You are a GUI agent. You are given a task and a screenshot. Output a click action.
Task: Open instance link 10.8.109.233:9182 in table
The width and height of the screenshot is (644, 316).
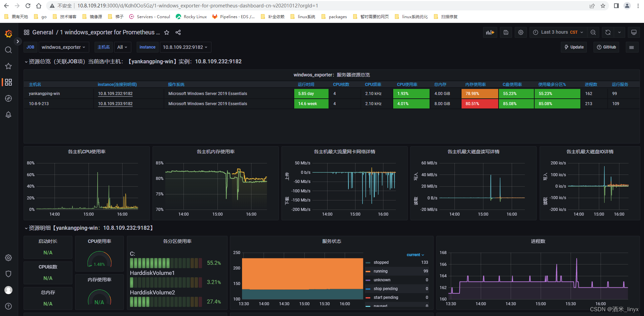115,104
